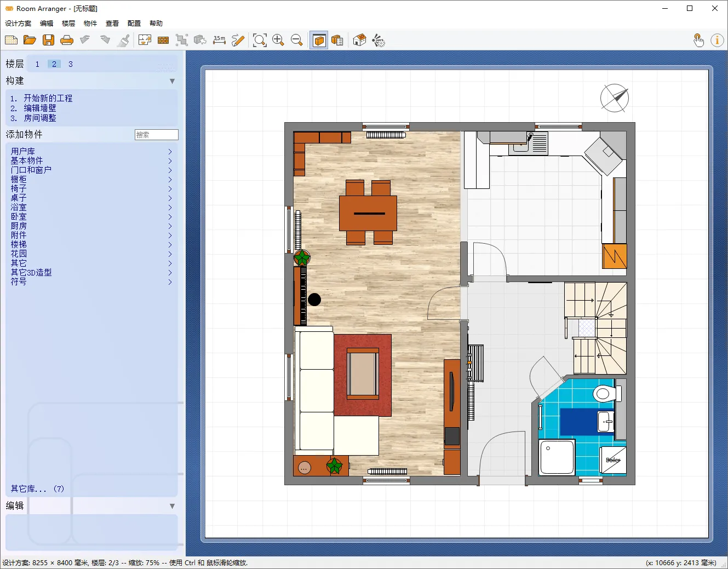This screenshot has width=728, height=569.
Task: Click the 3D view cube icon
Action: [319, 39]
